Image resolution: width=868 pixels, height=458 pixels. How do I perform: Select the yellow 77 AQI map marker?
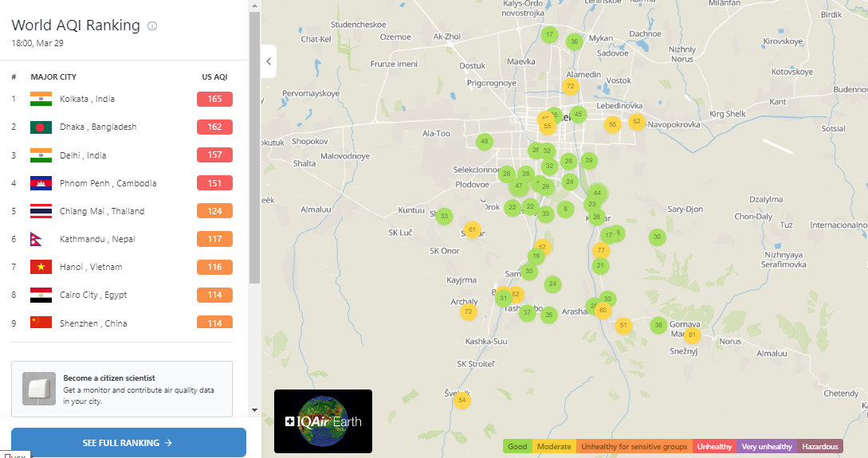[x=601, y=251]
